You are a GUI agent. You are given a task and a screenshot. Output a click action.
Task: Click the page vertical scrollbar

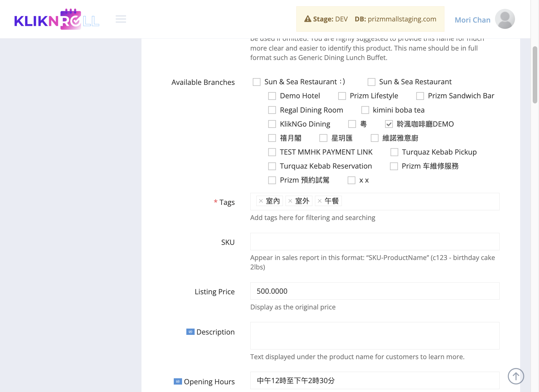[x=535, y=75]
